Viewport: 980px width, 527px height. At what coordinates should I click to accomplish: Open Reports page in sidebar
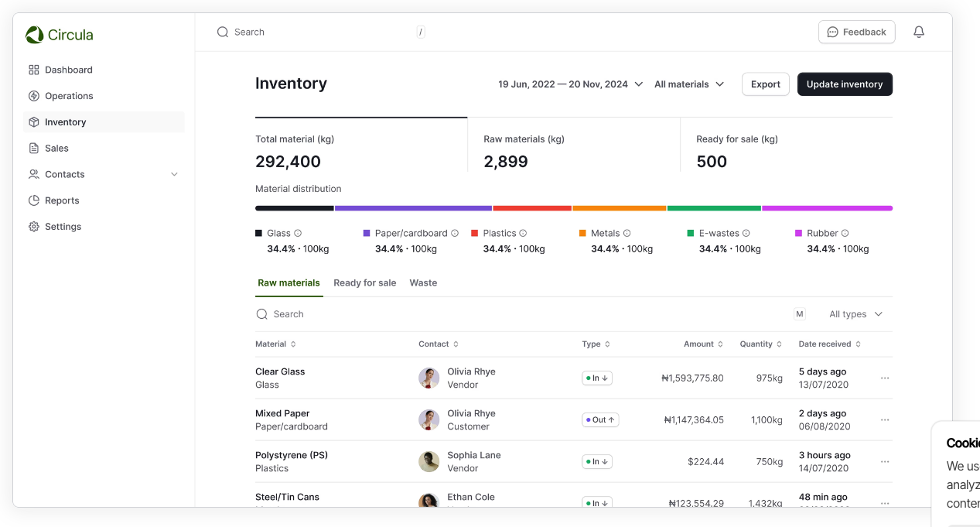pyautogui.click(x=62, y=200)
